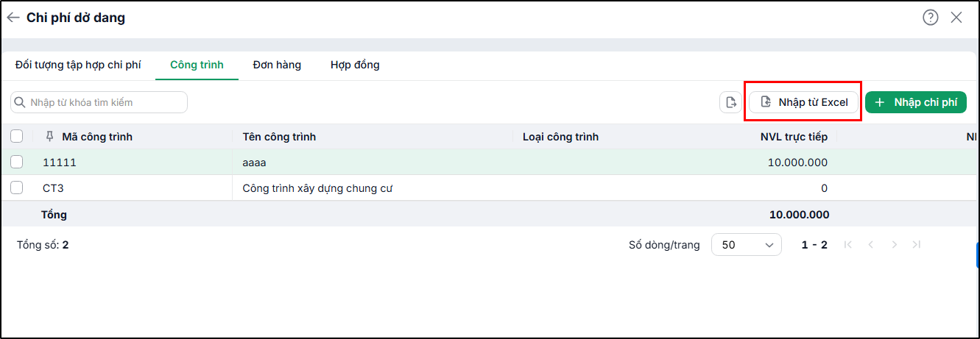Go to previous page arrow
The image size is (980, 339).
tap(870, 245)
